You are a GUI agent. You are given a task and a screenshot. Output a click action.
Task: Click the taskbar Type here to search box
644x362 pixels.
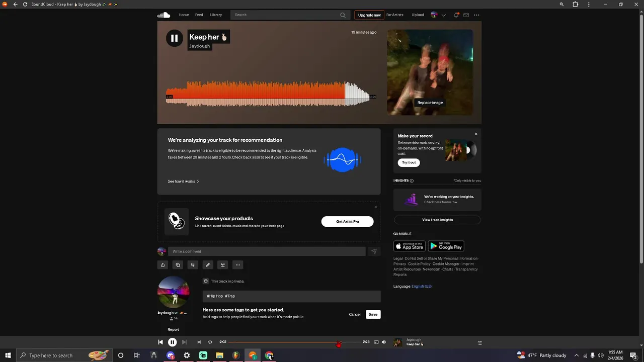(64, 355)
